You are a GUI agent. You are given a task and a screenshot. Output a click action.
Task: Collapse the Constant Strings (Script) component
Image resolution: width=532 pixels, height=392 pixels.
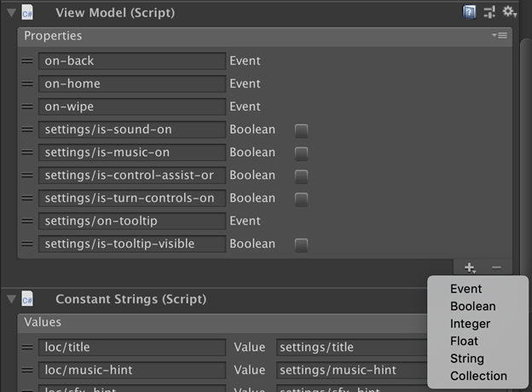click(11, 299)
